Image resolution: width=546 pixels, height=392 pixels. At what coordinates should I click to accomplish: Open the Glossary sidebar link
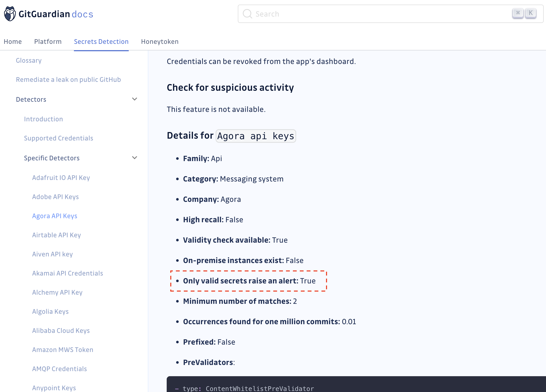(29, 60)
